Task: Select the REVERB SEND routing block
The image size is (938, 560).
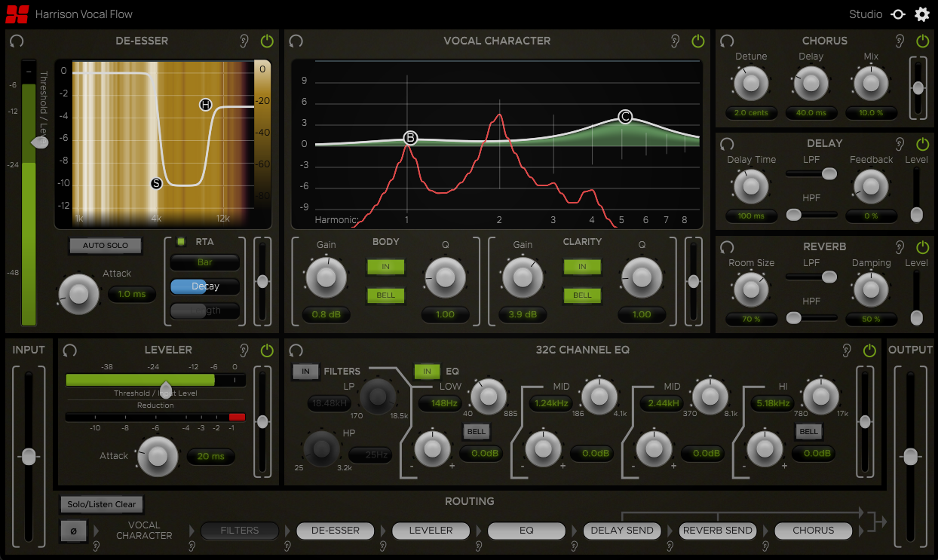Action: 718,531
